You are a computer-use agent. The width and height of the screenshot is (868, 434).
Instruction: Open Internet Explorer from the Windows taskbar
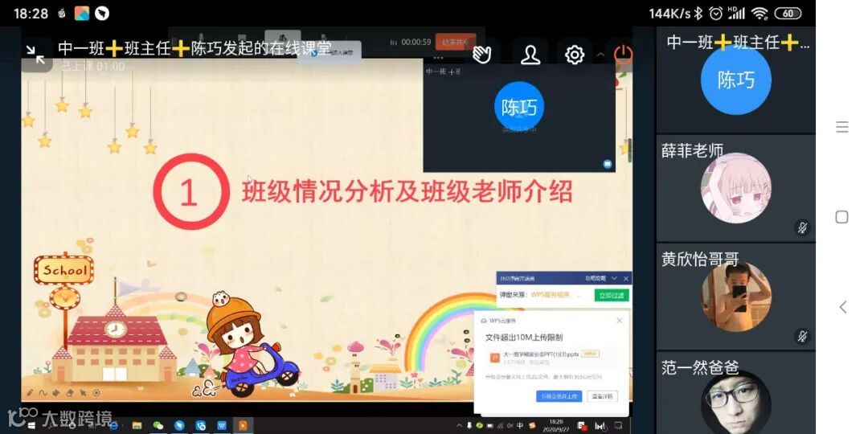pyautogui.click(x=114, y=426)
